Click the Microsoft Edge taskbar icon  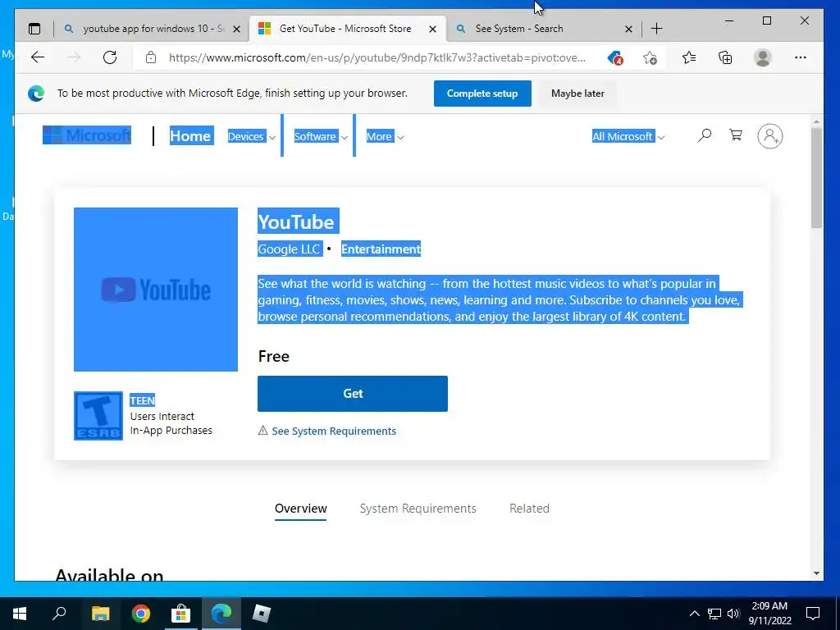tap(221, 614)
